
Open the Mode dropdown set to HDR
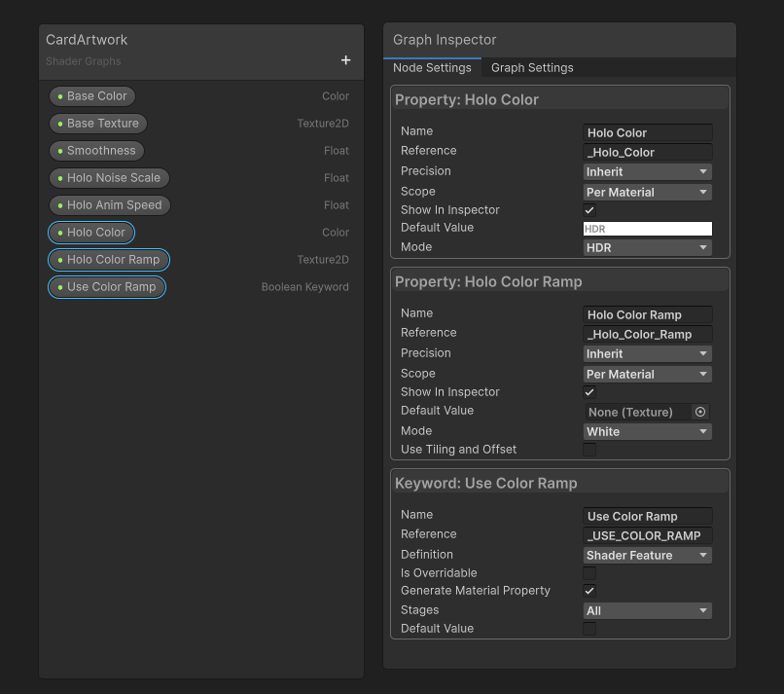pos(647,247)
